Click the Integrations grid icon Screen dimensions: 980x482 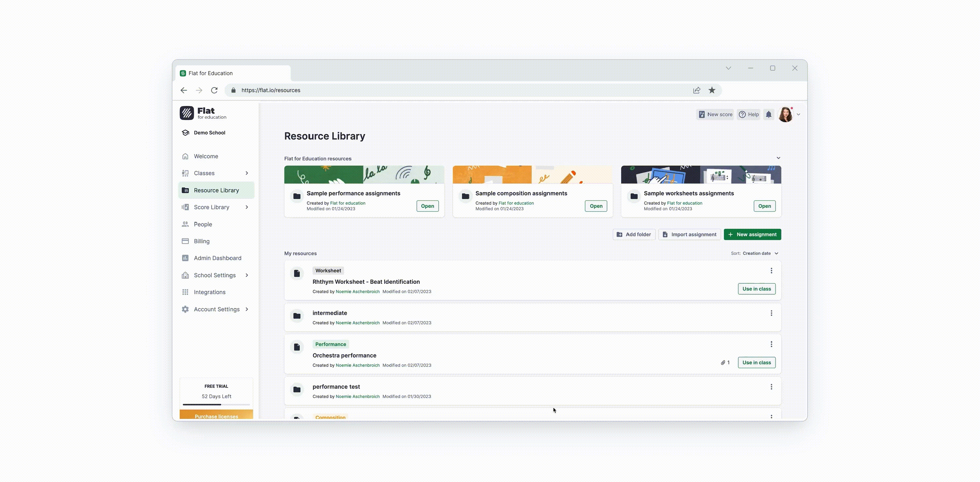(x=185, y=292)
